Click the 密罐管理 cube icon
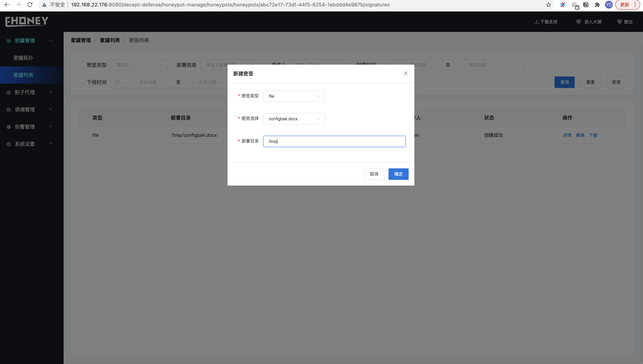This screenshot has width=643, height=364. tap(9, 41)
